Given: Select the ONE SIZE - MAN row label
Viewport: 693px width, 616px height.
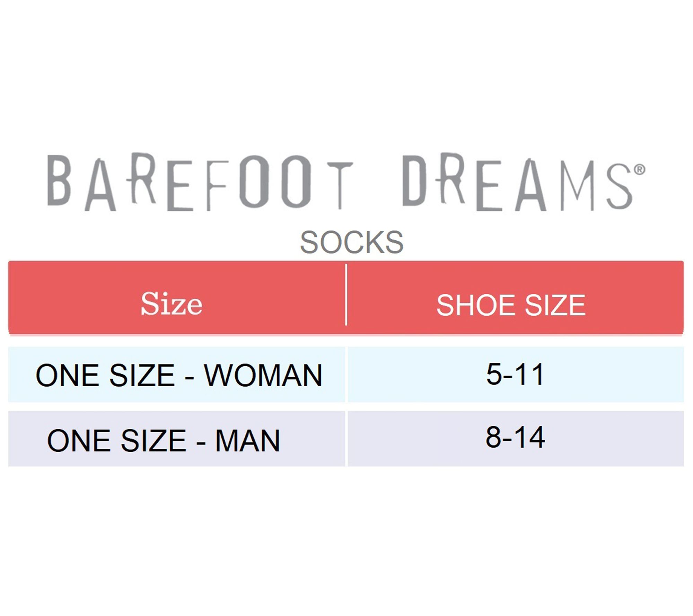Looking at the screenshot, I should 163,440.
